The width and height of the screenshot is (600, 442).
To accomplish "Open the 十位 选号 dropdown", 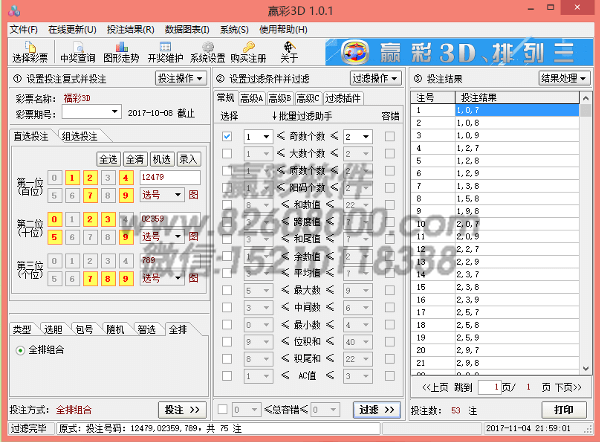I will click(178, 236).
